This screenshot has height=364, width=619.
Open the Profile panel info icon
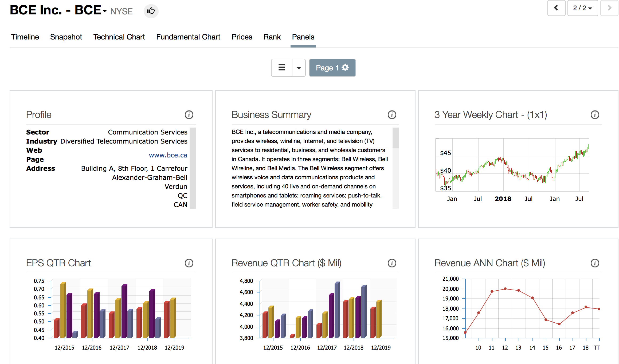click(x=189, y=115)
